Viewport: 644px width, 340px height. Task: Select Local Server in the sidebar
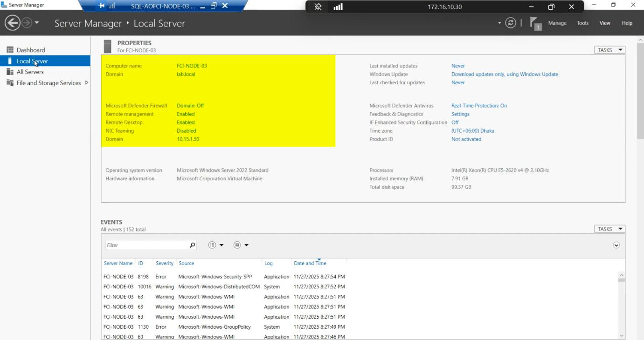point(45,61)
